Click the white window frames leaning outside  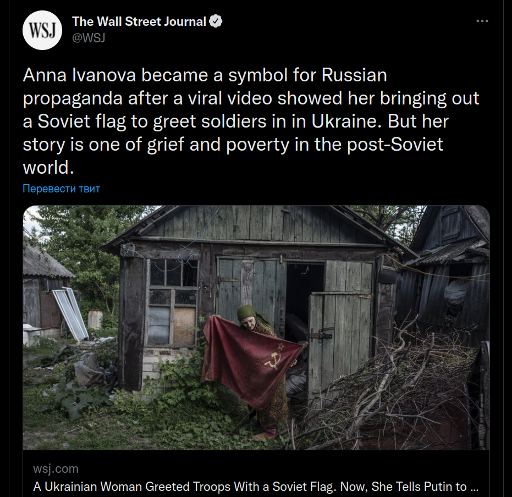click(x=71, y=313)
